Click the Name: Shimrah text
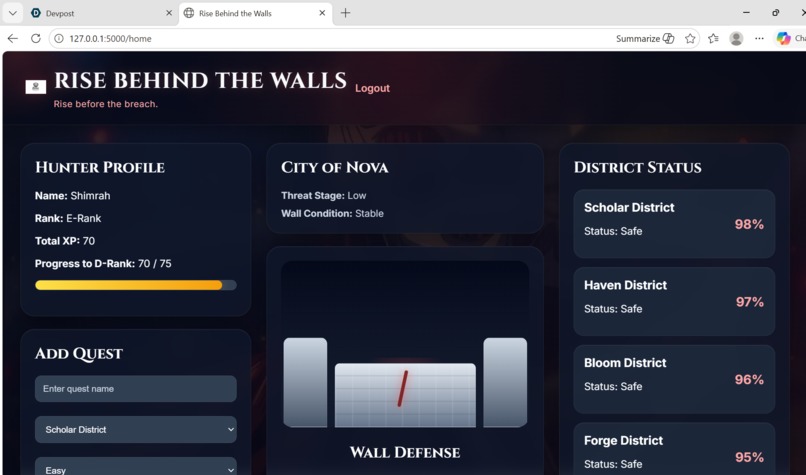 [x=72, y=195]
